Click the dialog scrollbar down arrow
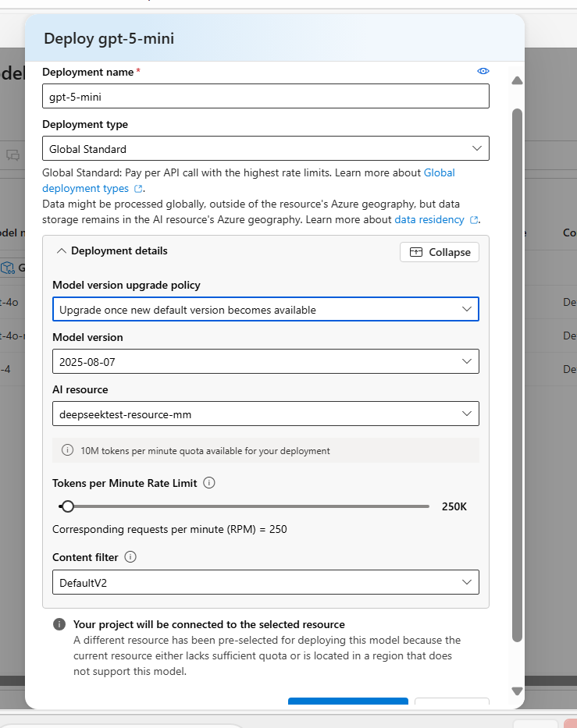Image resolution: width=577 pixels, height=728 pixels. coord(517,691)
